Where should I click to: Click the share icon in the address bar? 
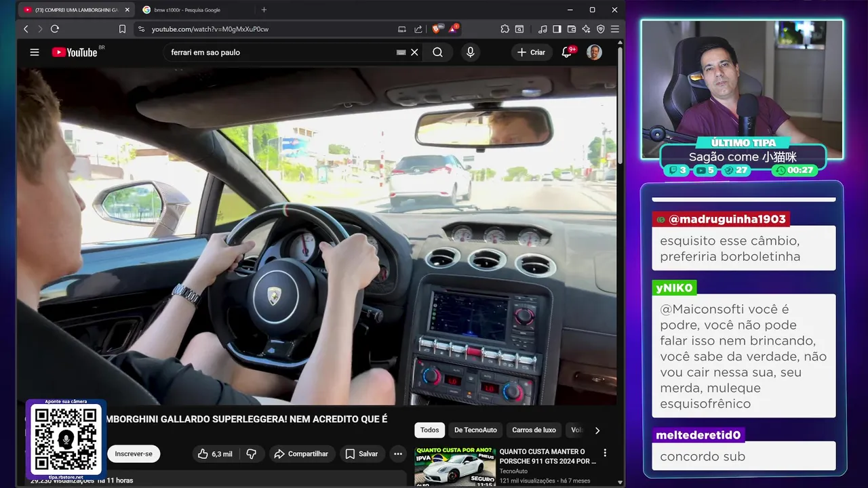point(418,29)
